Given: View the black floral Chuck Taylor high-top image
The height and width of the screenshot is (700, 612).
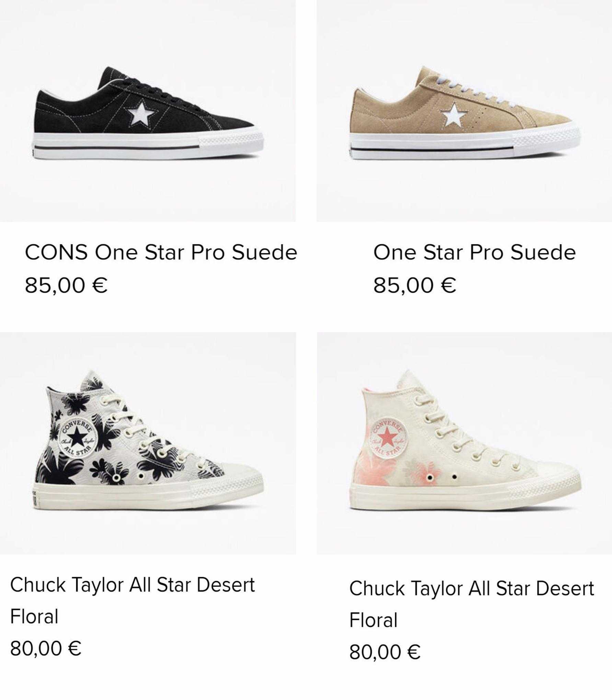Looking at the screenshot, I should click(x=148, y=443).
